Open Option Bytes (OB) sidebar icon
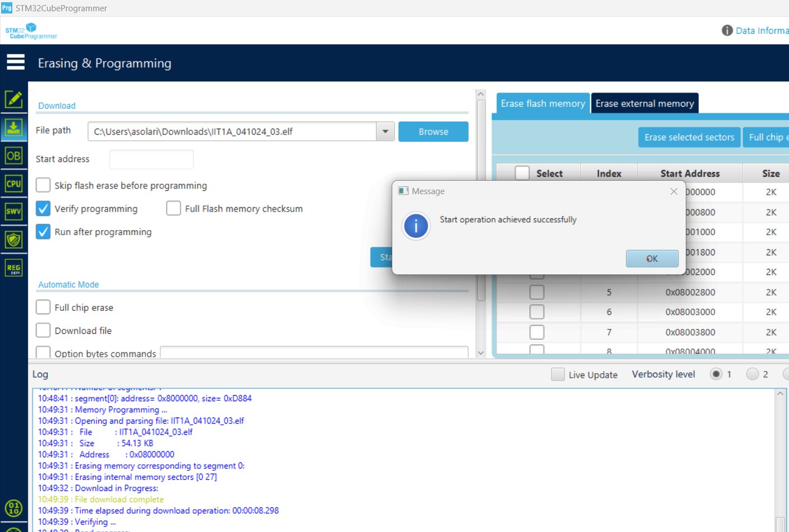Viewport: 789px width, 532px height. tap(13, 155)
